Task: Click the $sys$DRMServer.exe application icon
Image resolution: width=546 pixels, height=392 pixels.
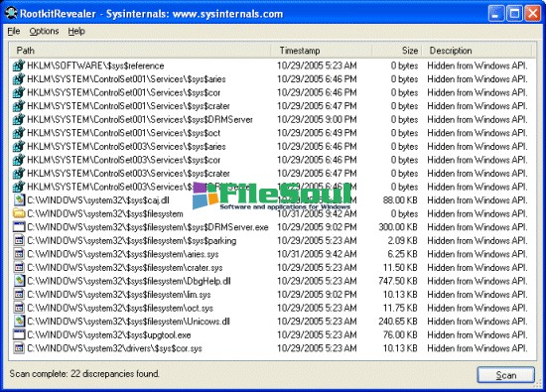Action: [19, 227]
